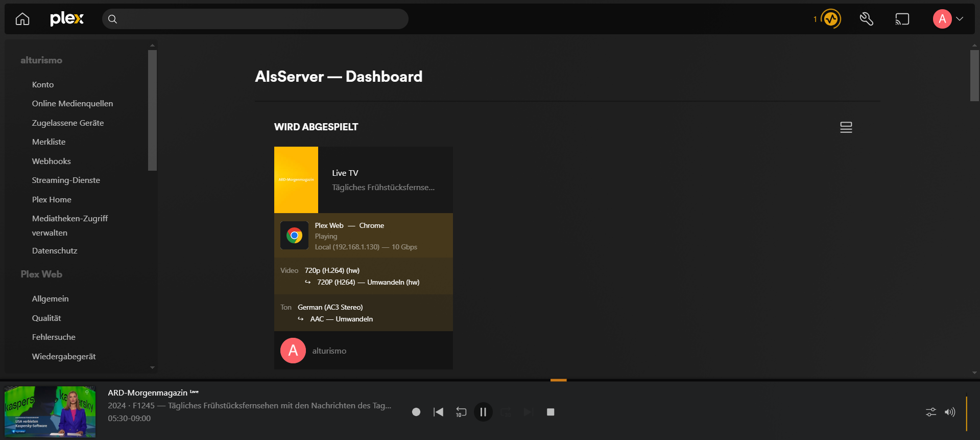Viewport: 980px width, 440px height.
Task: Open Konto settings
Action: tap(43, 84)
